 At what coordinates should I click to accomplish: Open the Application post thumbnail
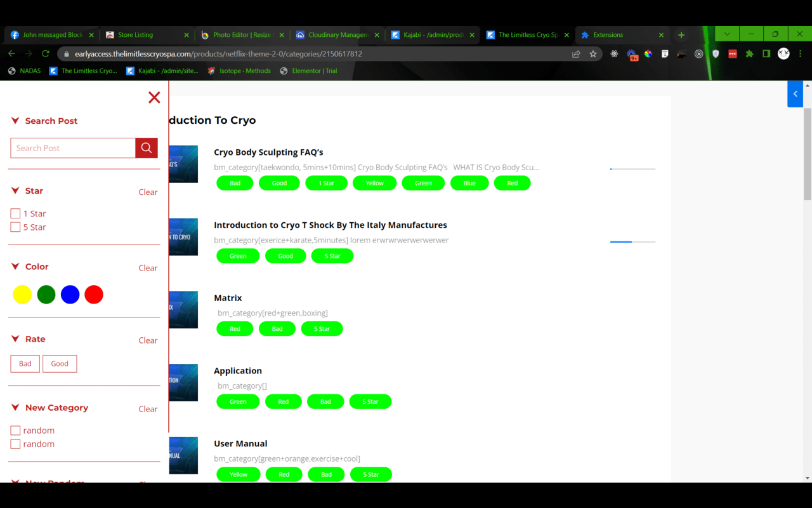click(183, 383)
